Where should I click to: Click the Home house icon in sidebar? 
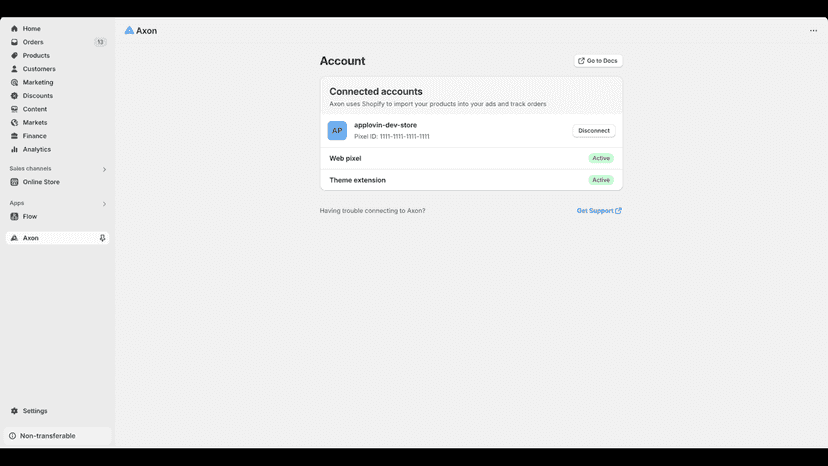14,29
